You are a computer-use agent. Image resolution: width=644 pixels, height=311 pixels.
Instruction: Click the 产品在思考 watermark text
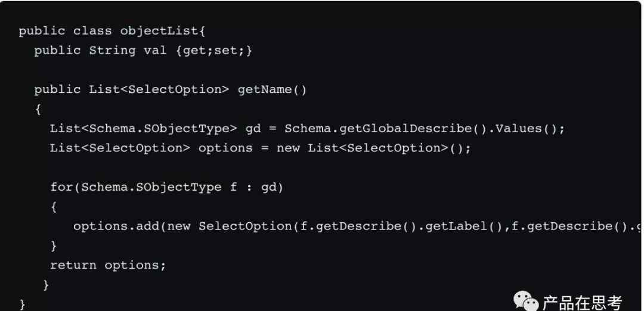click(583, 303)
